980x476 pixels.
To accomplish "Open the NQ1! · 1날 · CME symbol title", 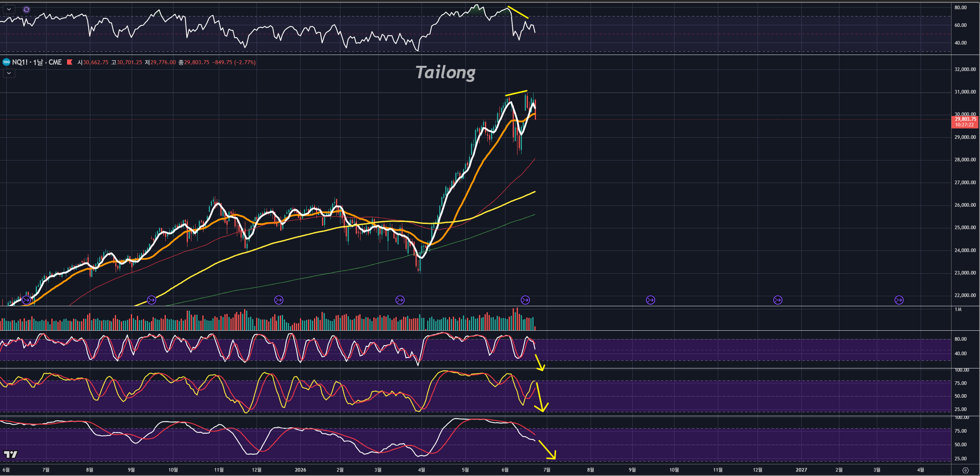I will [x=37, y=62].
